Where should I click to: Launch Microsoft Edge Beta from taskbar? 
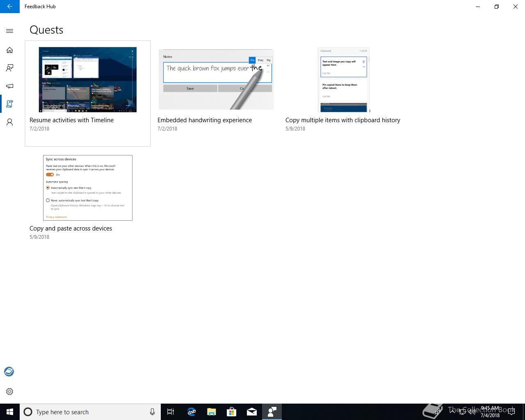coord(191,412)
